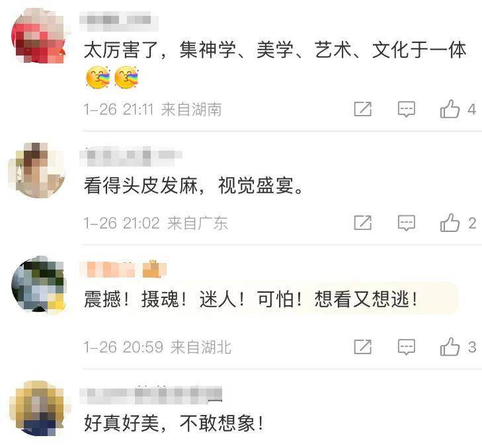Open the second commenter's avatar

(x=36, y=170)
